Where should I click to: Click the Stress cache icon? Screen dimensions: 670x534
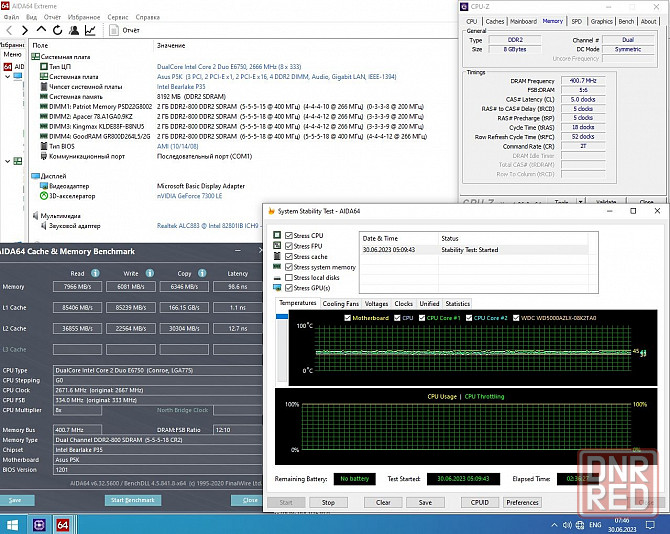click(277, 256)
